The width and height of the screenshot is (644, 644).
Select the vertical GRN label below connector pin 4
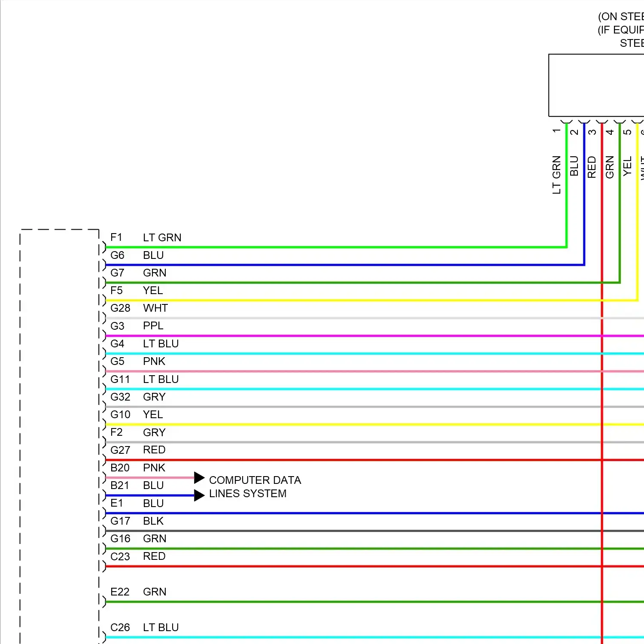click(610, 167)
